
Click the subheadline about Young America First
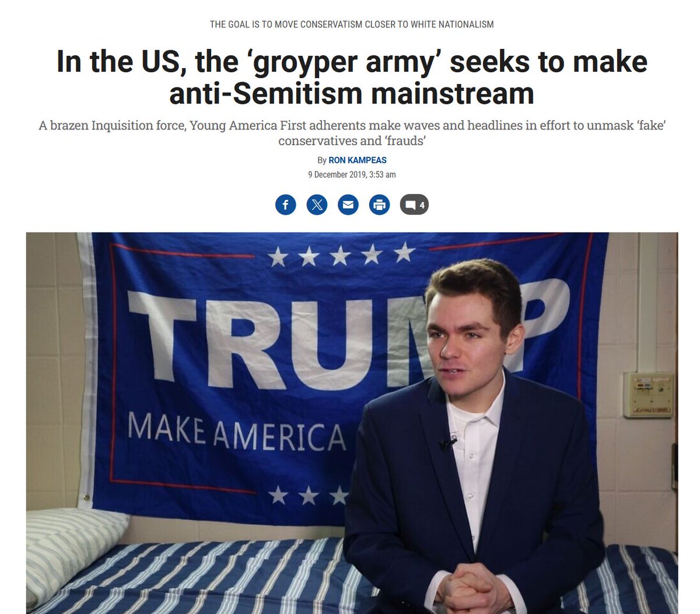click(352, 133)
